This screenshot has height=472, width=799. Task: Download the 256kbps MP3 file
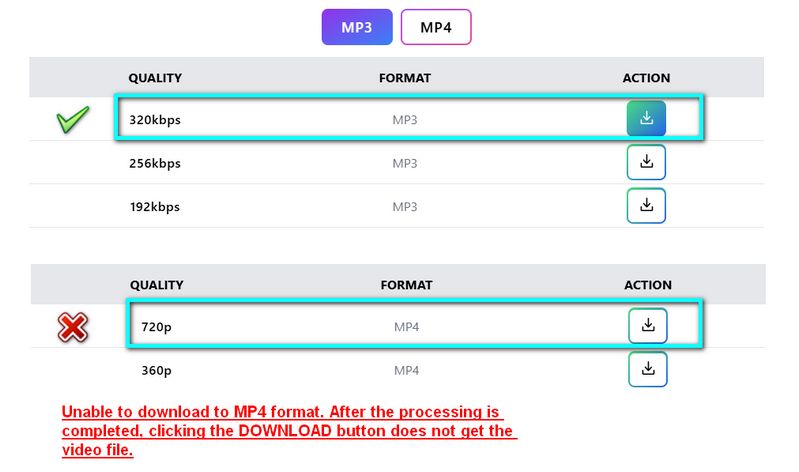pos(646,162)
